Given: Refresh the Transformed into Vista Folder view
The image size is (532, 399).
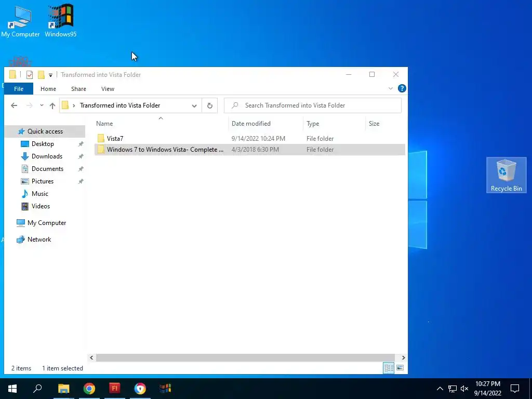Looking at the screenshot, I should click(x=210, y=105).
